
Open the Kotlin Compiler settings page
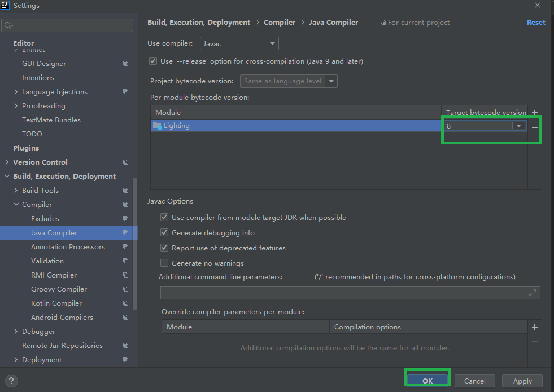click(x=56, y=303)
